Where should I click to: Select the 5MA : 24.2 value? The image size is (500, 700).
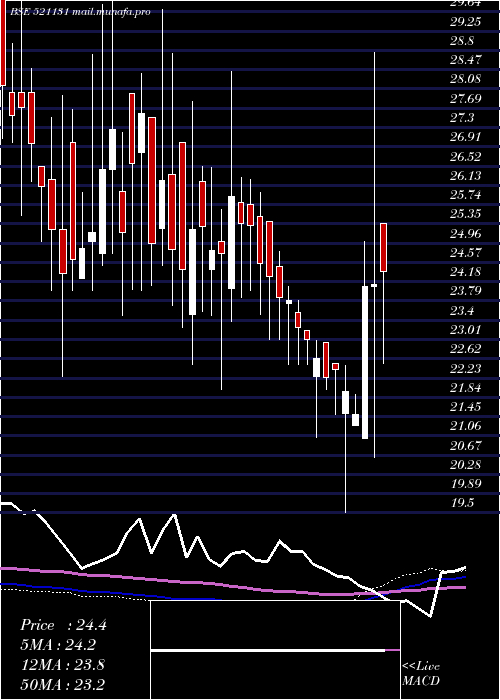point(58,645)
